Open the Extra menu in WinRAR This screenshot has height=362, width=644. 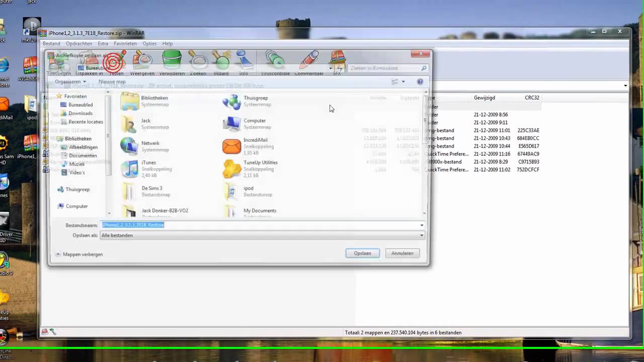(103, 44)
